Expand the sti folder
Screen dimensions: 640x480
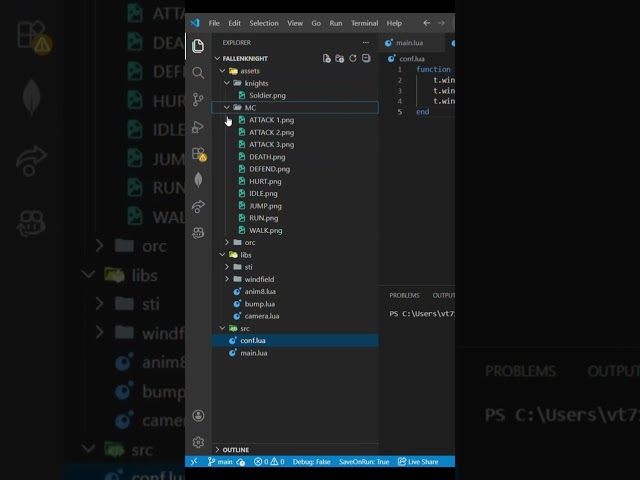295,267
